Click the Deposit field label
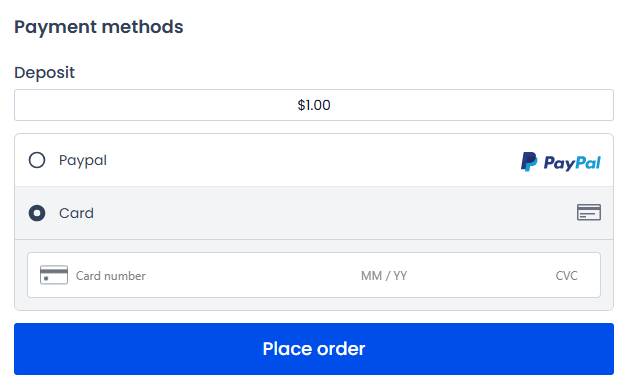 click(45, 73)
